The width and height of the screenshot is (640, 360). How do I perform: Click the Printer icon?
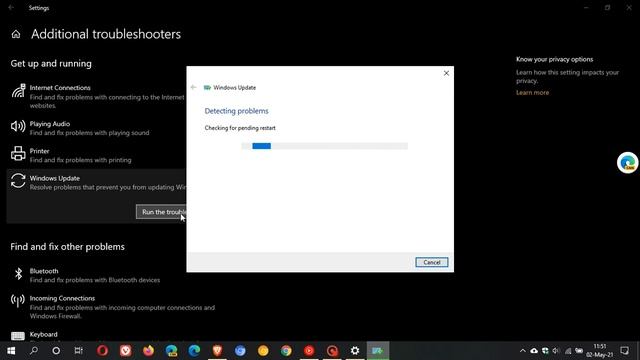[18, 153]
